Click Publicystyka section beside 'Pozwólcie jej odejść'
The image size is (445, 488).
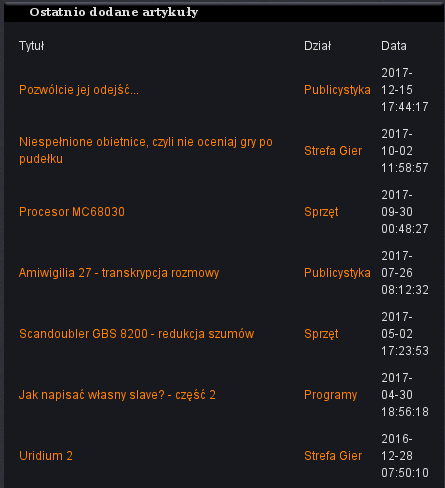337,90
